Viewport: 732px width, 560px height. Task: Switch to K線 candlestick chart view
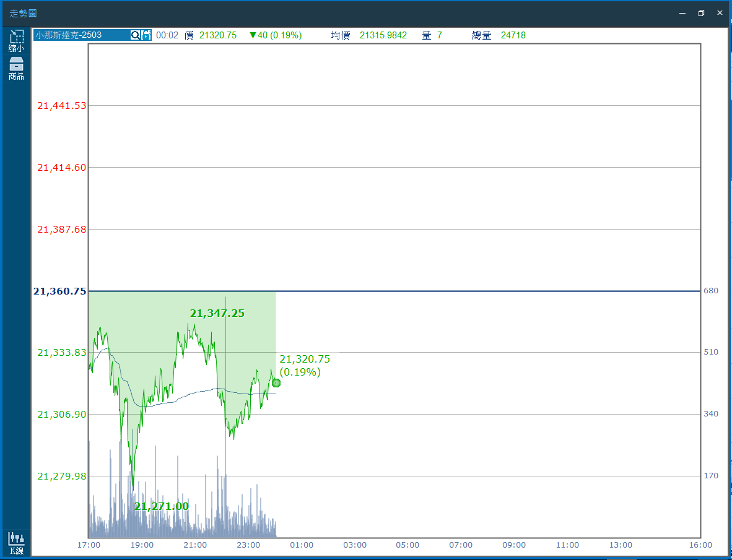click(17, 543)
